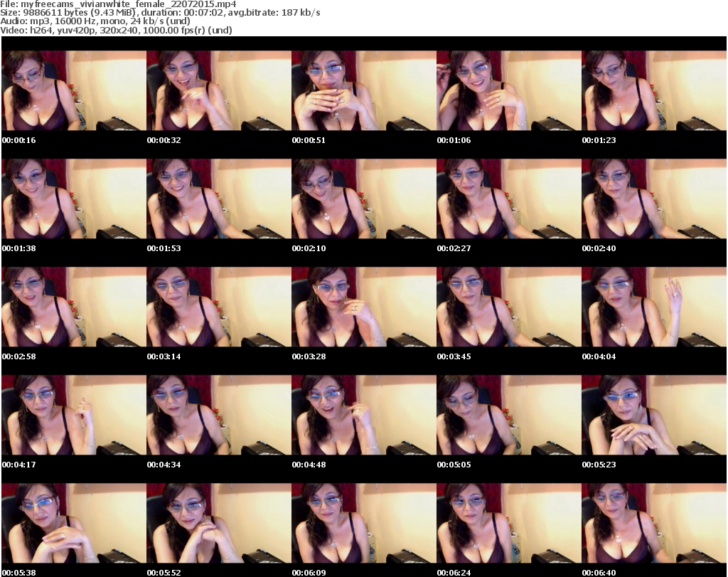Select the thumbnail at 00:03:28
The height and width of the screenshot is (577, 728).
tap(364, 307)
